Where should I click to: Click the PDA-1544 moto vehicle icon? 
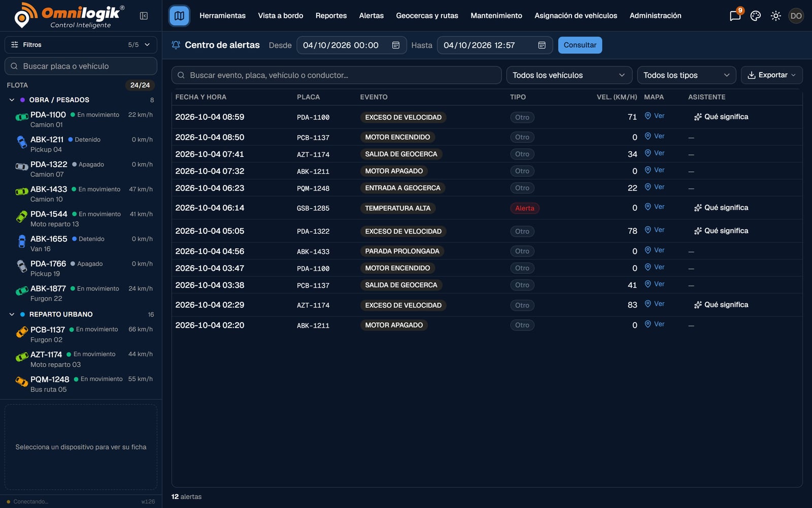point(21,217)
